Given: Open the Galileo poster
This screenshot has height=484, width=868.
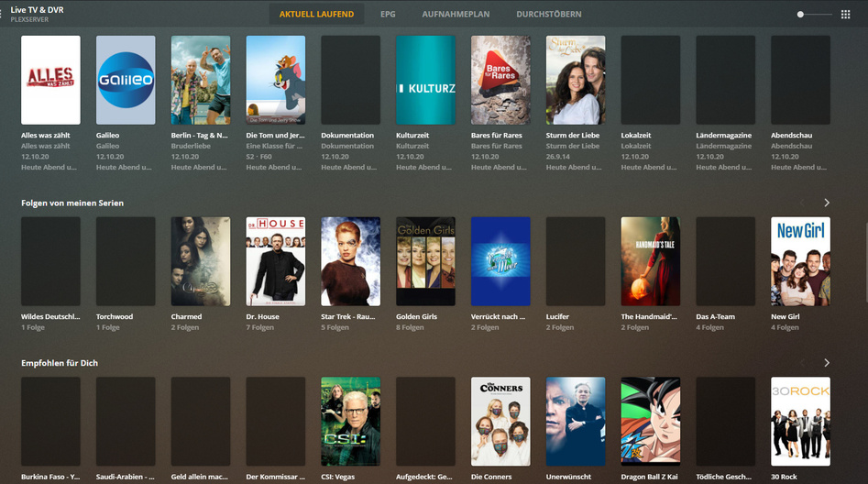Looking at the screenshot, I should (x=126, y=81).
